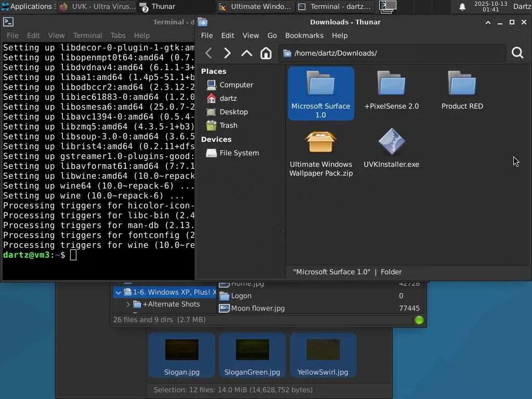Open Trash in the Places sidebar
Screen dimensions: 532x399
click(x=221, y=126)
